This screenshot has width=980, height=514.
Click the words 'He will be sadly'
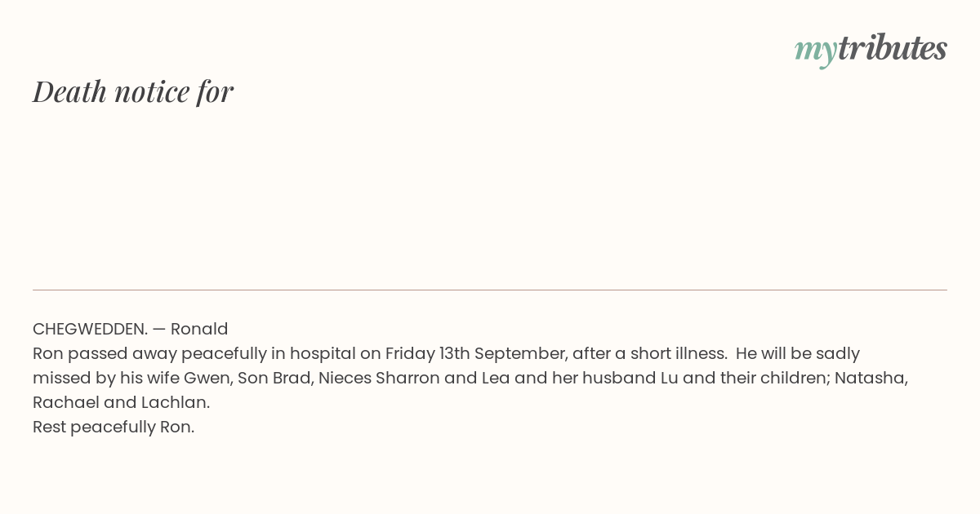(798, 353)
